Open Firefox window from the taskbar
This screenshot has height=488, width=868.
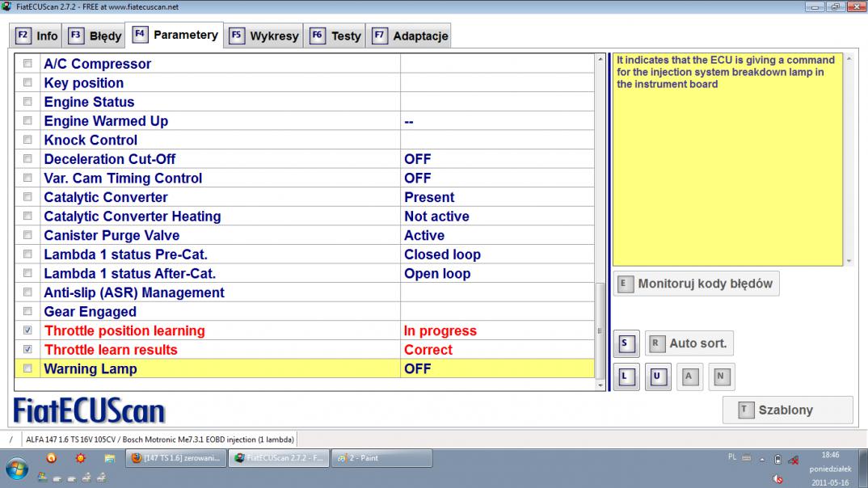click(176, 458)
